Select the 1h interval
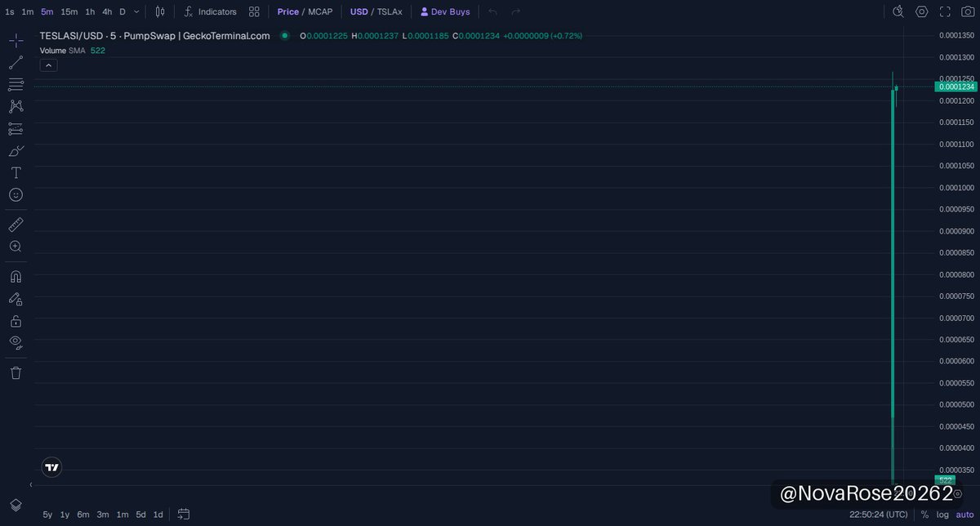The width and height of the screenshot is (980, 526). (x=90, y=12)
